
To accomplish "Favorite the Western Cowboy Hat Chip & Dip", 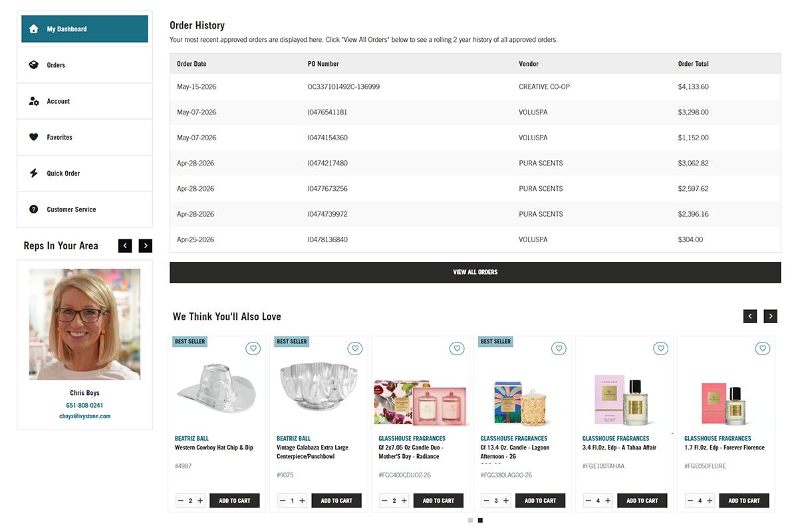I will click(x=253, y=348).
